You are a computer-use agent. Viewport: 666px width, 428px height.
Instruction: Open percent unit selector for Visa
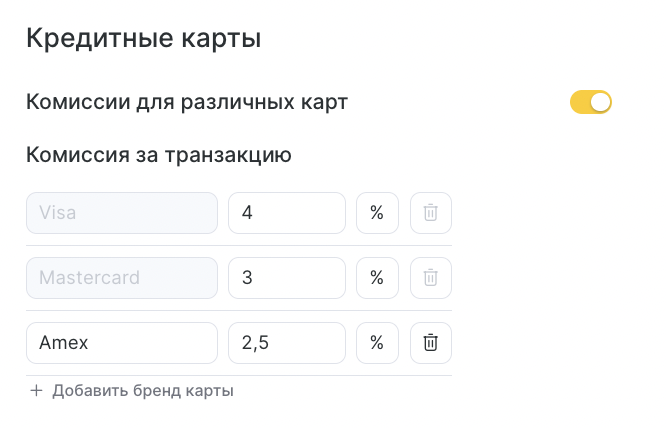tap(377, 213)
